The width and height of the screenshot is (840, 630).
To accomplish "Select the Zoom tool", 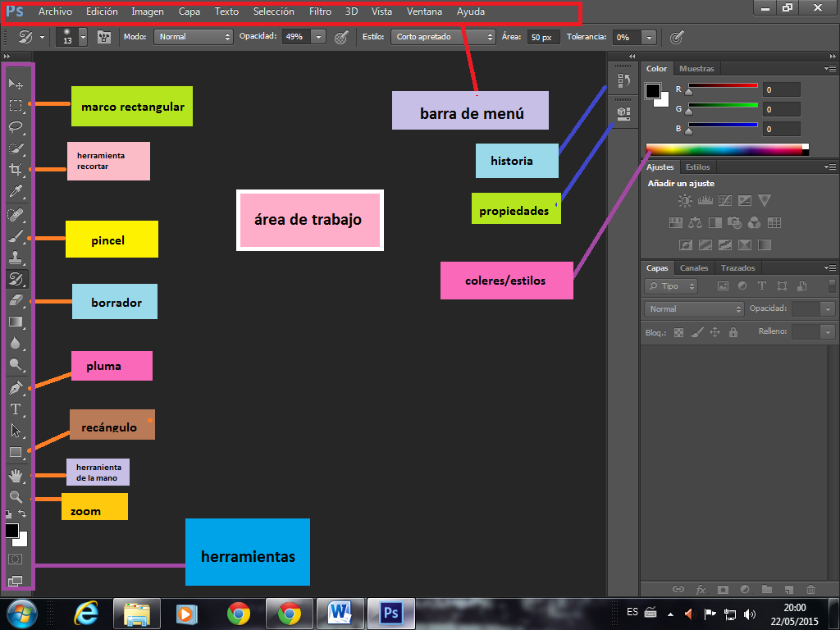I will point(16,496).
